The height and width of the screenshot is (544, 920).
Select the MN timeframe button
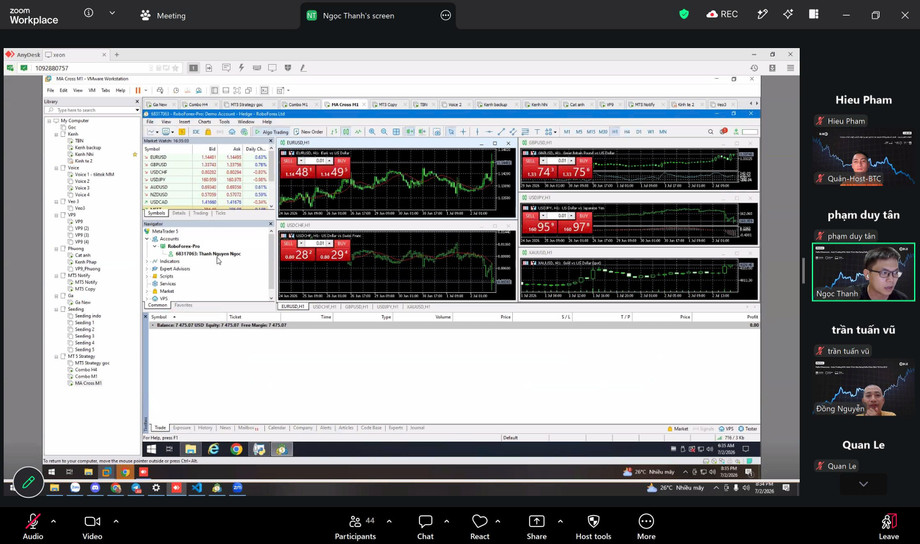(x=663, y=132)
